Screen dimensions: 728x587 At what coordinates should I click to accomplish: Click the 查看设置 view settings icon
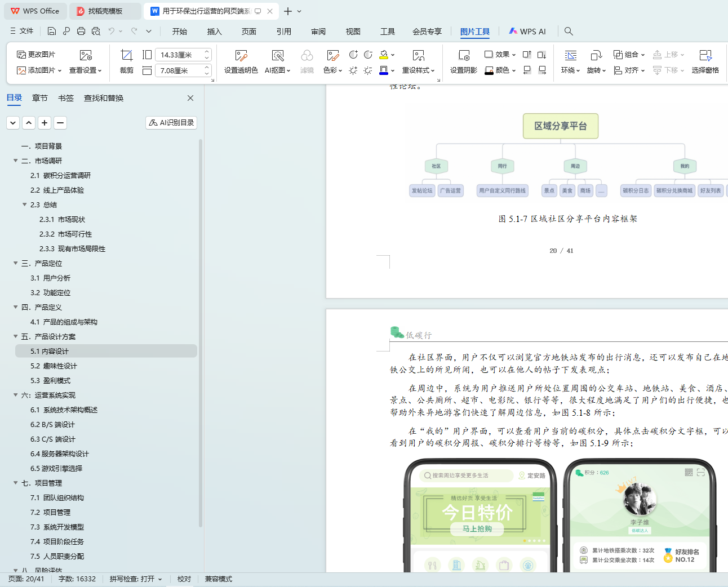[86, 55]
